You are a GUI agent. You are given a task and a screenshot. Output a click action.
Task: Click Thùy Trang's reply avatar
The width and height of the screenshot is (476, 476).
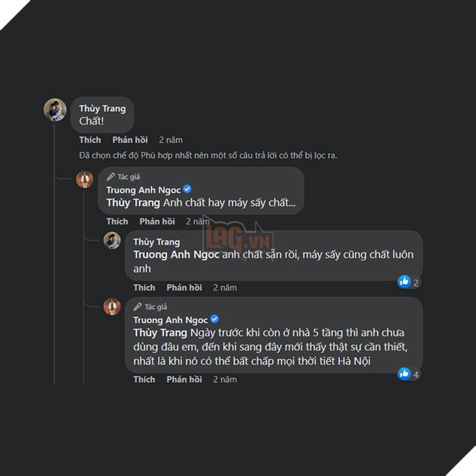(x=112, y=240)
